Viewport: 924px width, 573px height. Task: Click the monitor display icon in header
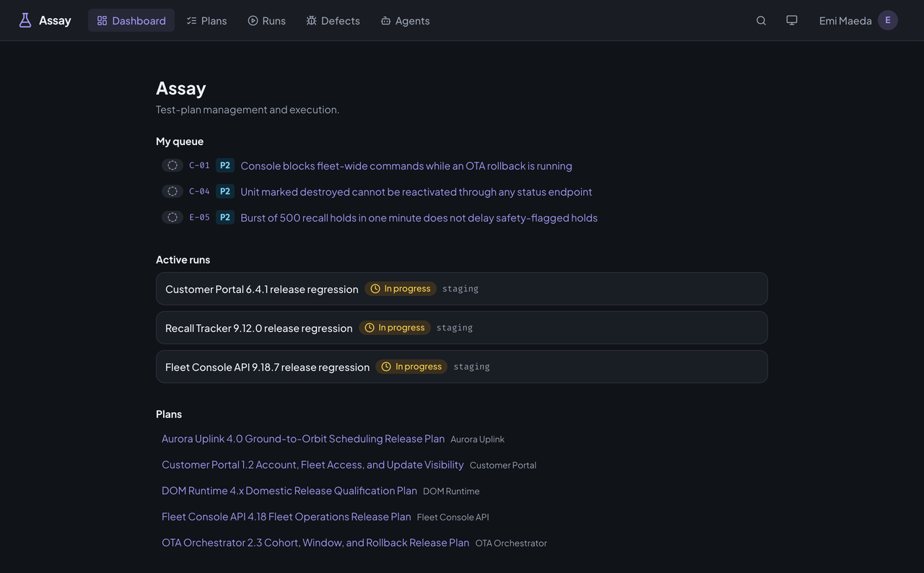792,20
